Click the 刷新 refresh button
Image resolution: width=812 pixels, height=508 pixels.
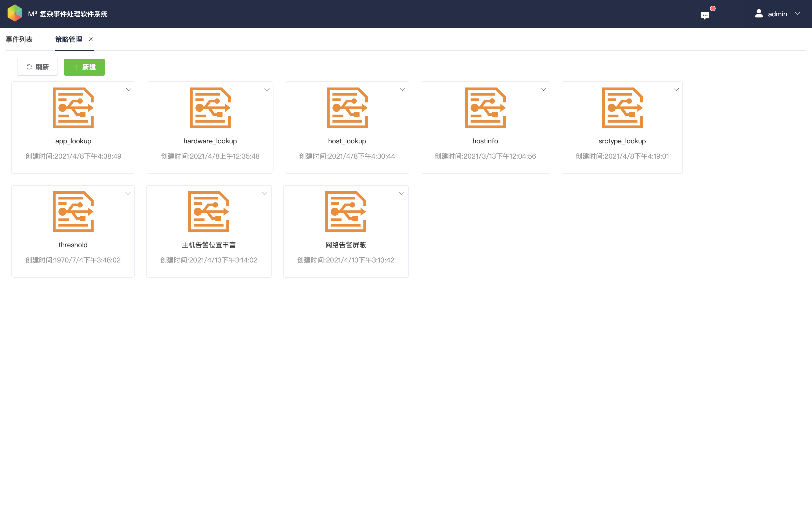pyautogui.click(x=37, y=67)
